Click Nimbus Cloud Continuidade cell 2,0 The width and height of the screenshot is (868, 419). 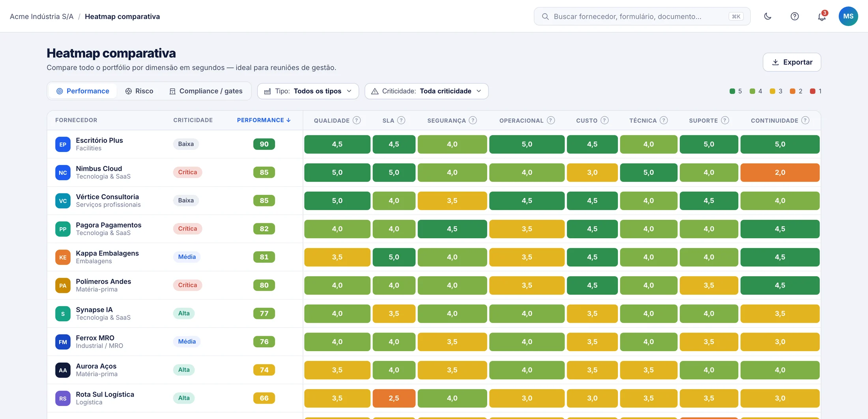780,172
